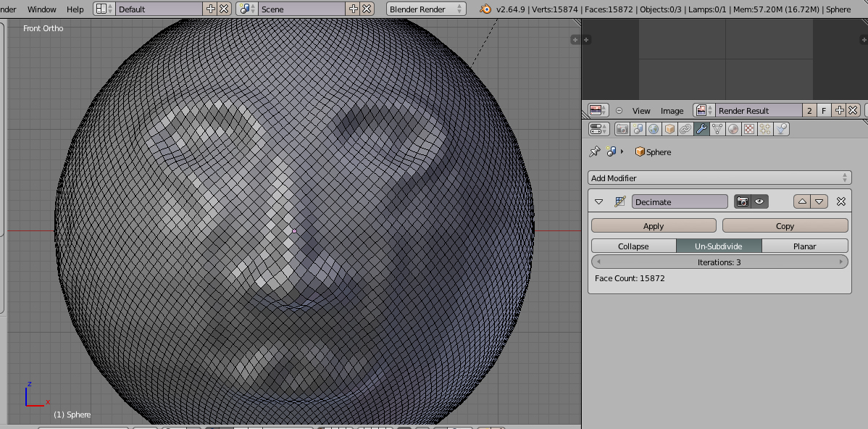868x429 pixels.
Task: Select Planar decimate mode
Action: click(805, 246)
